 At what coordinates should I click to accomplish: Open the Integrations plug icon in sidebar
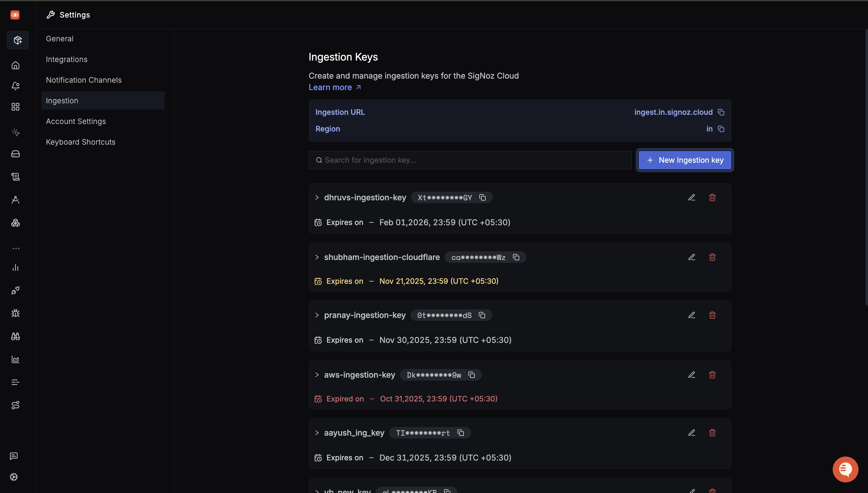click(15, 290)
